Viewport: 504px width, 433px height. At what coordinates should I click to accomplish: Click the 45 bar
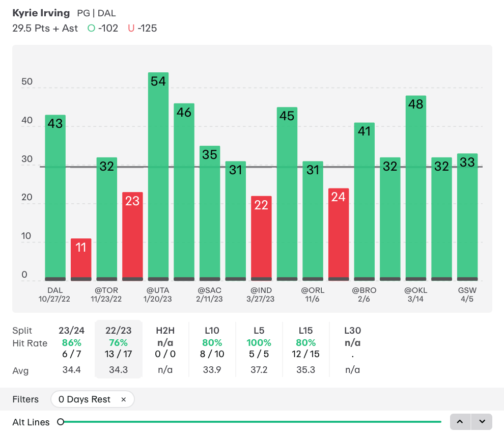[x=287, y=194]
